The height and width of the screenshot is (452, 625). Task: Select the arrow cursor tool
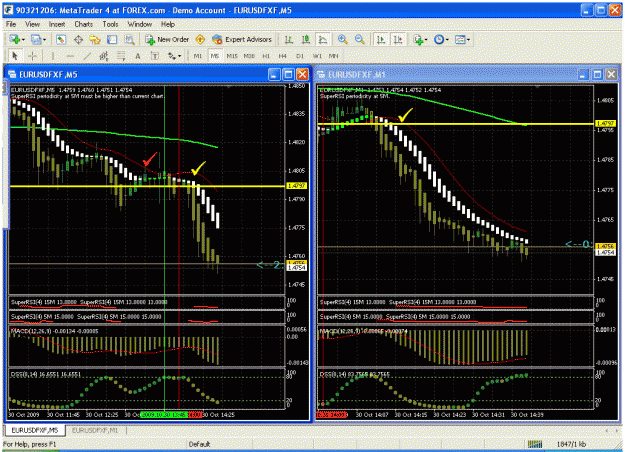coord(15,56)
